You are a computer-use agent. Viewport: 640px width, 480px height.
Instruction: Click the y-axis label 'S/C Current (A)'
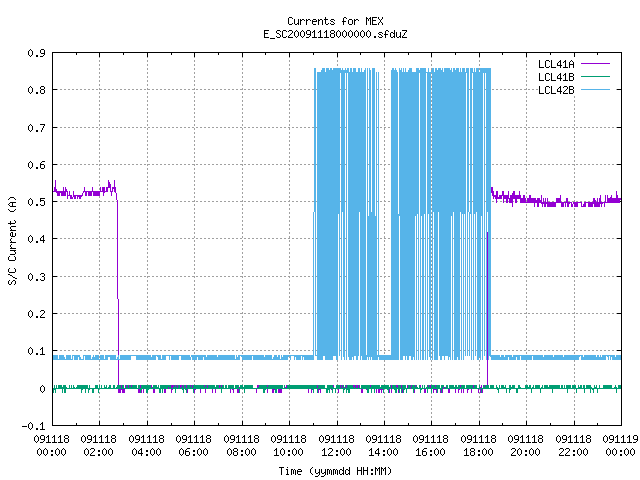click(x=13, y=240)
